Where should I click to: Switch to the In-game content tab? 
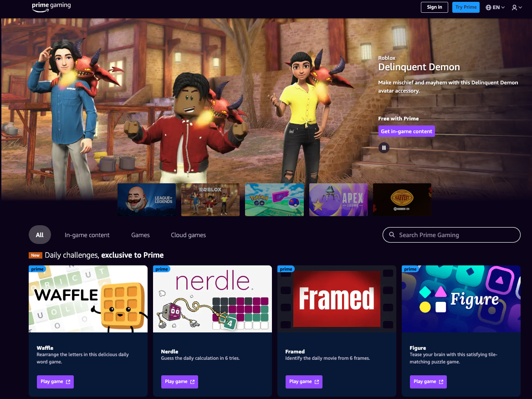click(87, 235)
